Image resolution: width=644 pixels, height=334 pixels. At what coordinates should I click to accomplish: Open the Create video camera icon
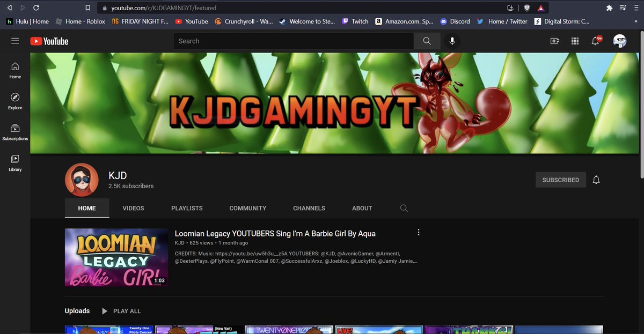pos(555,41)
